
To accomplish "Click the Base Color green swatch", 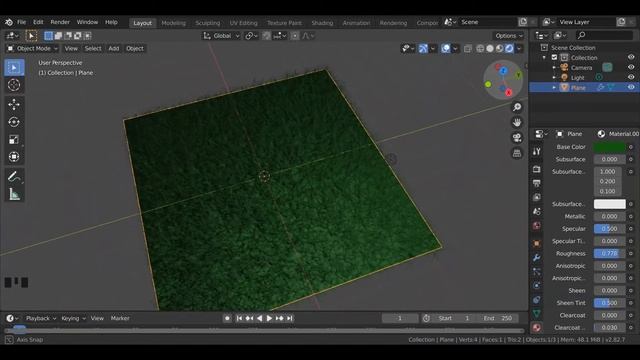I will pyautogui.click(x=609, y=147).
